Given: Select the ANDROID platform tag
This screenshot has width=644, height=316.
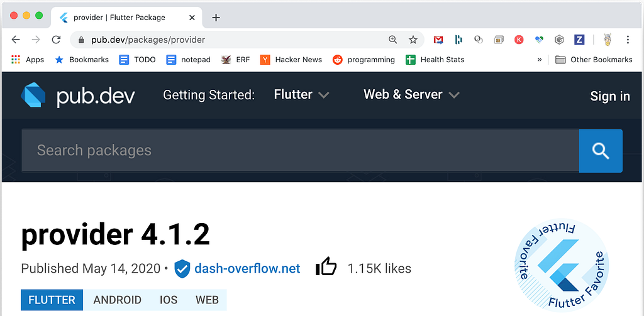Looking at the screenshot, I should pos(118,300).
